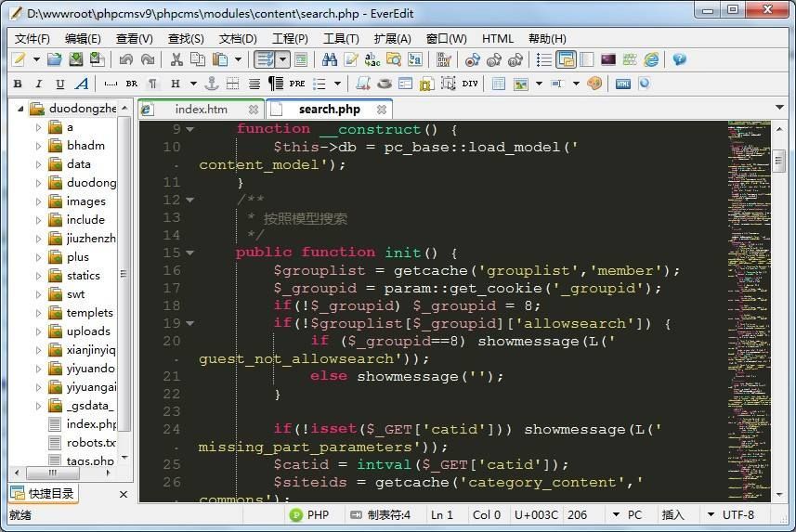Click the 快捷目录 panel tab
Screen dimensions: 796x532
coord(44,493)
